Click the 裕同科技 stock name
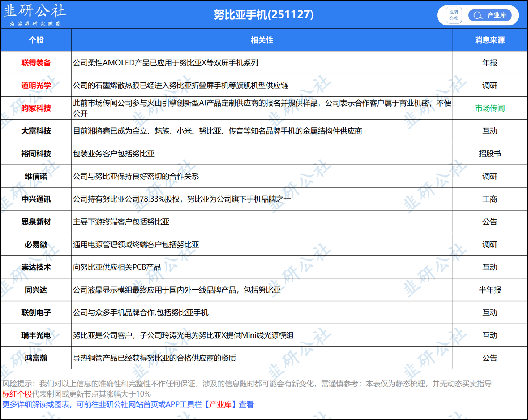 [x=36, y=154]
